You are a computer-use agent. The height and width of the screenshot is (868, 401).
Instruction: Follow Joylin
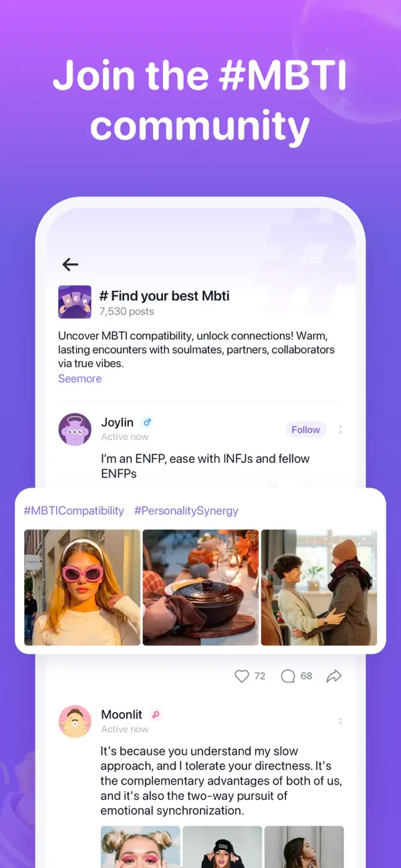(x=305, y=430)
